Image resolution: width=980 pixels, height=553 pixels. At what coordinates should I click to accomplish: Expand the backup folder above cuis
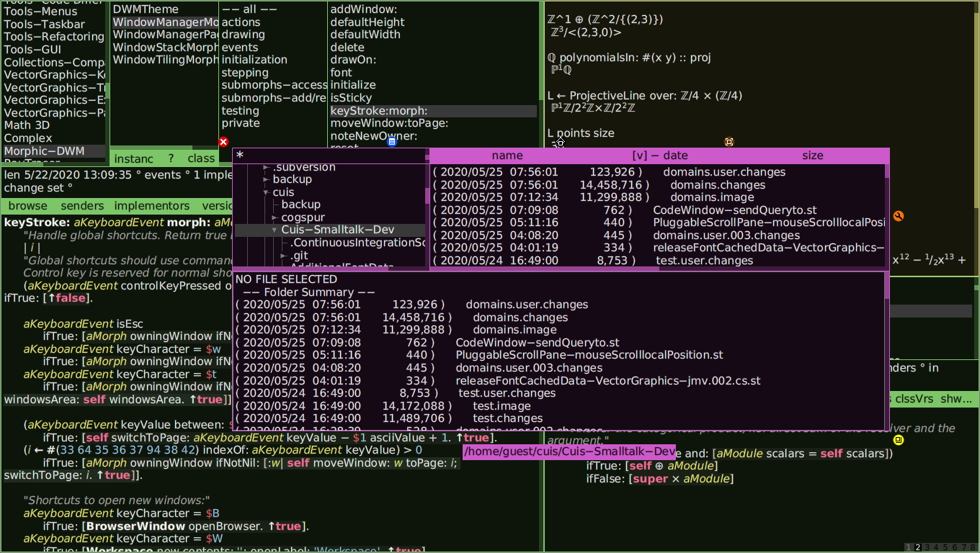(267, 179)
